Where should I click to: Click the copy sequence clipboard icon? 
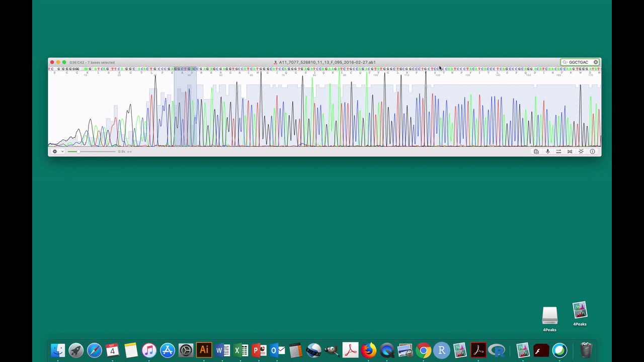pos(536,151)
